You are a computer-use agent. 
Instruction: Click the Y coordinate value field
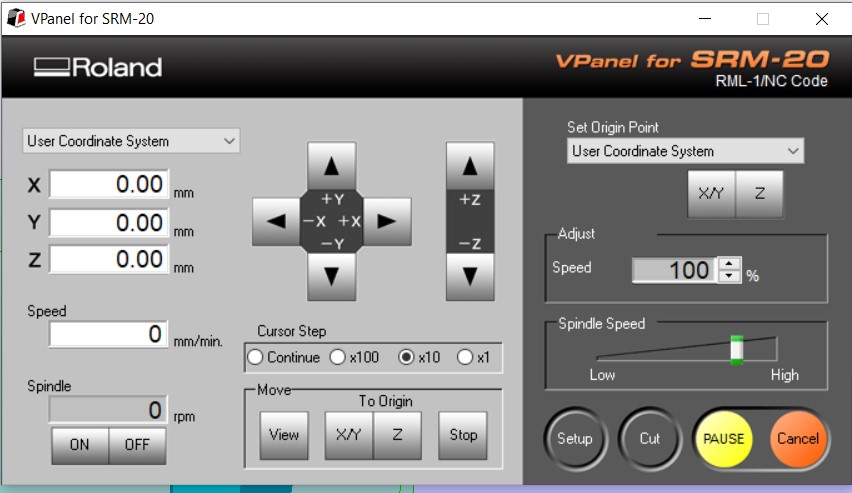109,223
